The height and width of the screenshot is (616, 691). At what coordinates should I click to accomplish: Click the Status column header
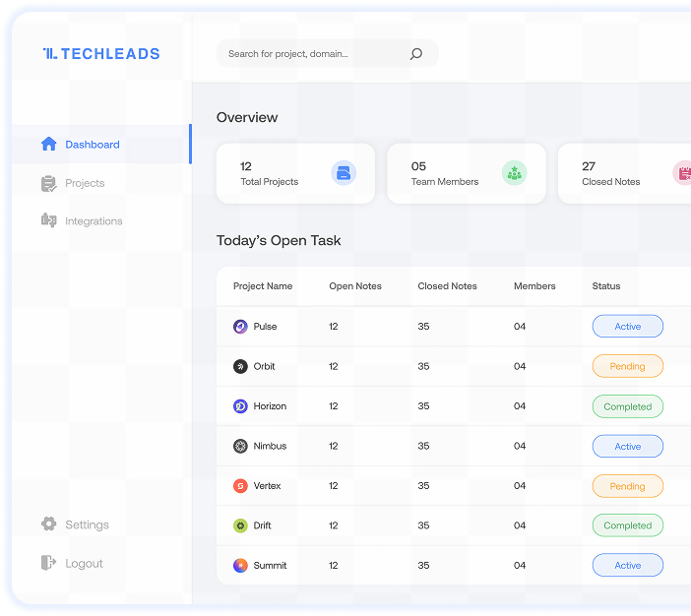coord(606,286)
